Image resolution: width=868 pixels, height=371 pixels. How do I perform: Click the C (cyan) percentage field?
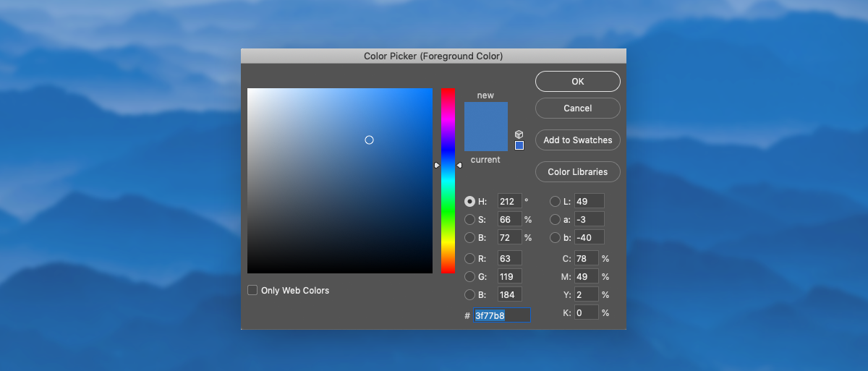coord(586,258)
